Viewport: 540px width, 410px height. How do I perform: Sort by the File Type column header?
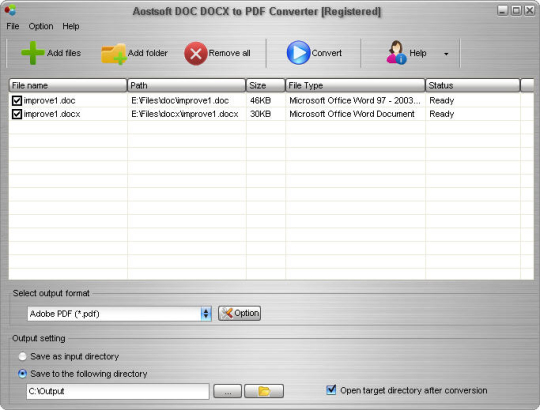(355, 85)
